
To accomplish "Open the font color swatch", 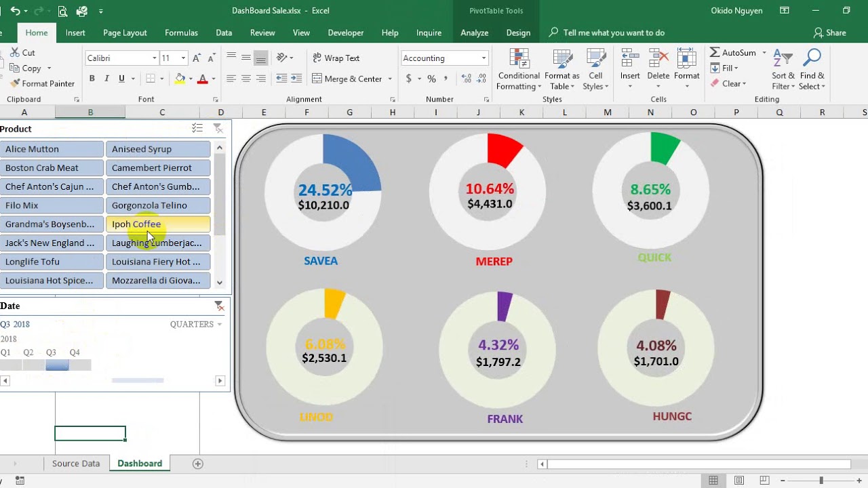I will (x=202, y=79).
